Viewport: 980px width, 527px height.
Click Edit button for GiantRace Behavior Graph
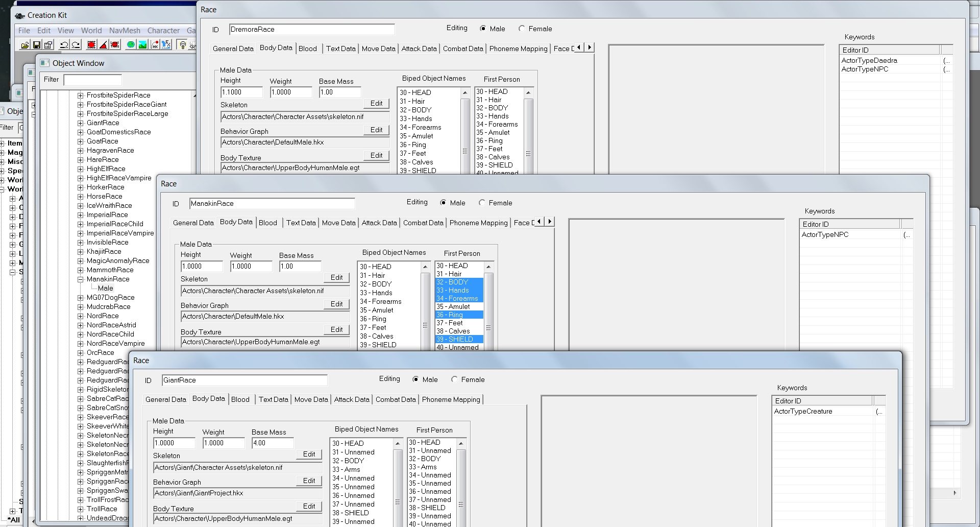click(309, 481)
